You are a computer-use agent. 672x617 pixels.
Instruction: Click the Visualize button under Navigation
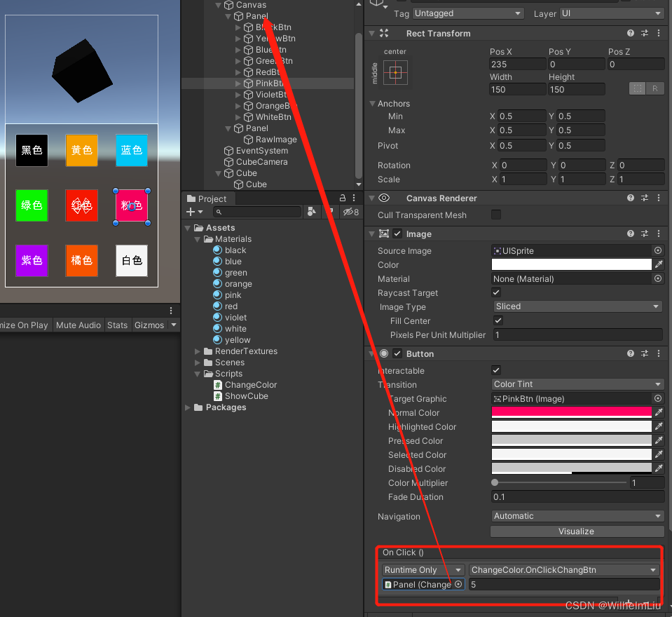pyautogui.click(x=577, y=531)
